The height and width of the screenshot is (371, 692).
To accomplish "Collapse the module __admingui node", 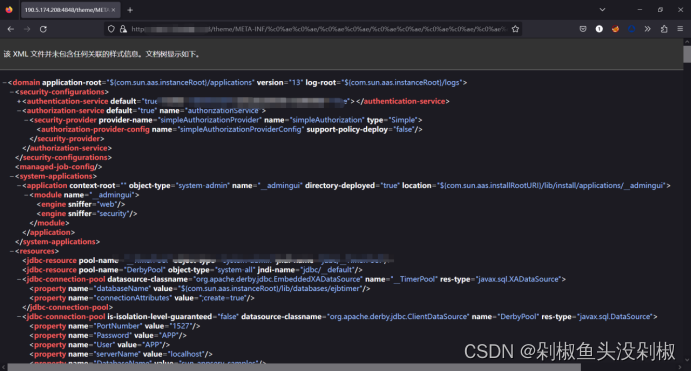I will (26, 195).
